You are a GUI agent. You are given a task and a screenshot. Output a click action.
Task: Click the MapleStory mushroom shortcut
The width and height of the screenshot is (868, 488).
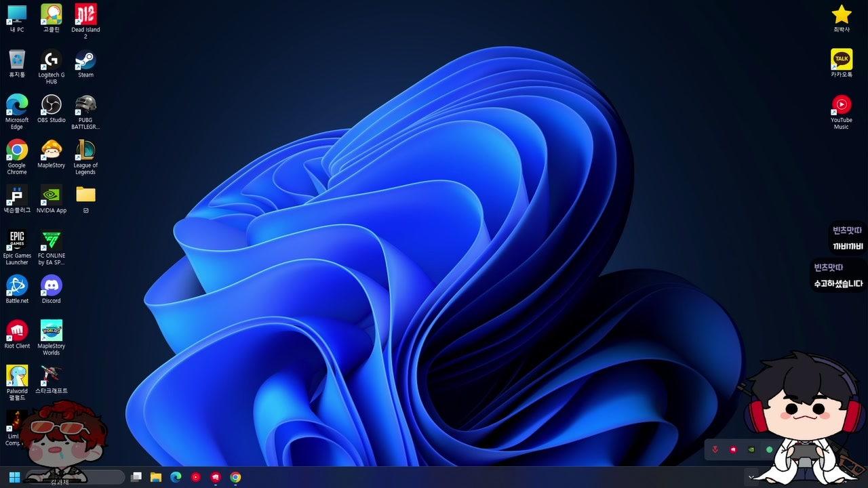(52, 155)
